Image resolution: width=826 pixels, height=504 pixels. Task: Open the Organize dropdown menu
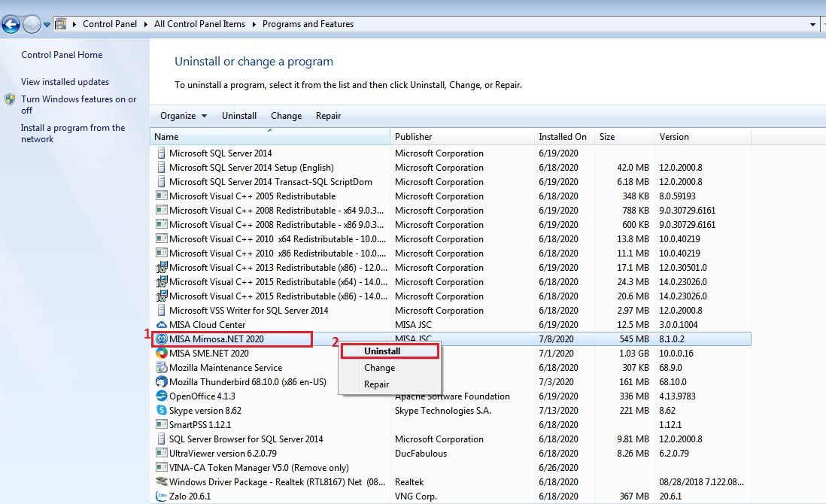tap(184, 116)
